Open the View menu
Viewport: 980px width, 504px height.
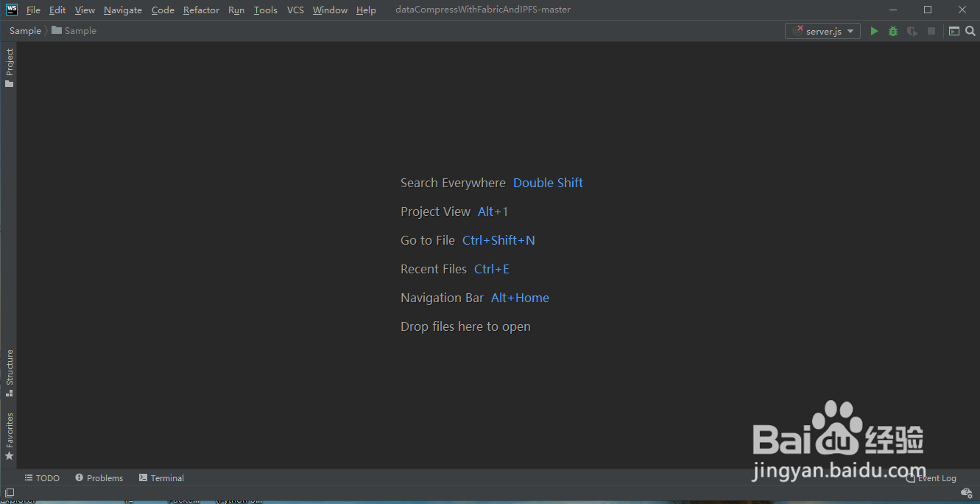coord(85,10)
